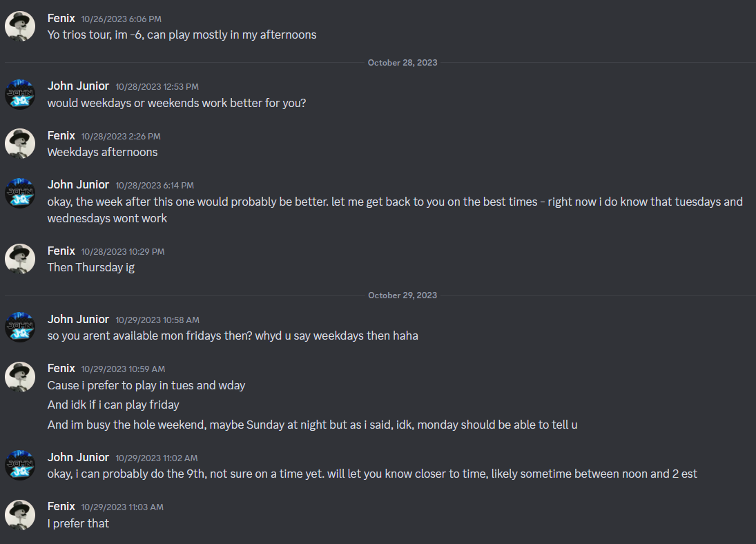Viewport: 756px width, 544px height.
Task: Click the message 'would weekdays or weekends work better'
Action: tap(176, 104)
